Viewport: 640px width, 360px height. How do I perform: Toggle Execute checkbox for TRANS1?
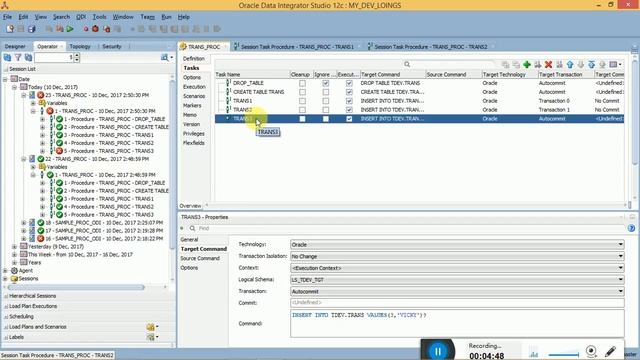tap(349, 101)
